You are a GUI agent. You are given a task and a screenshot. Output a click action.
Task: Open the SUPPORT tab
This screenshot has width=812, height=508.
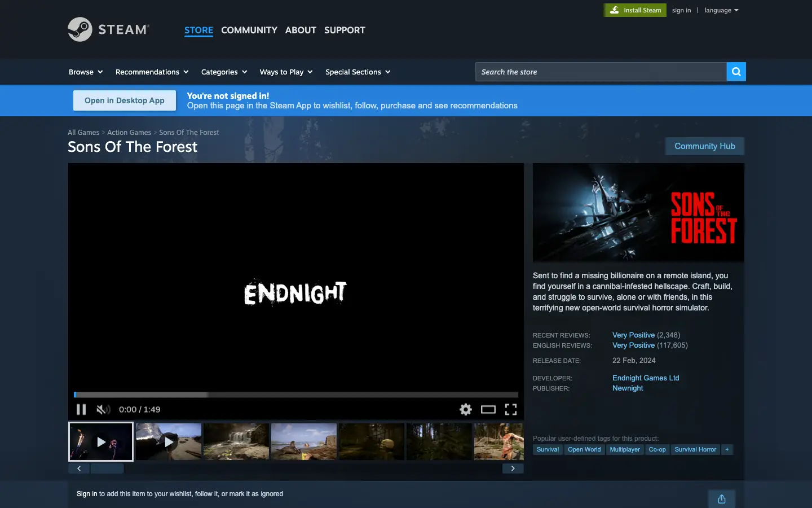coord(345,30)
